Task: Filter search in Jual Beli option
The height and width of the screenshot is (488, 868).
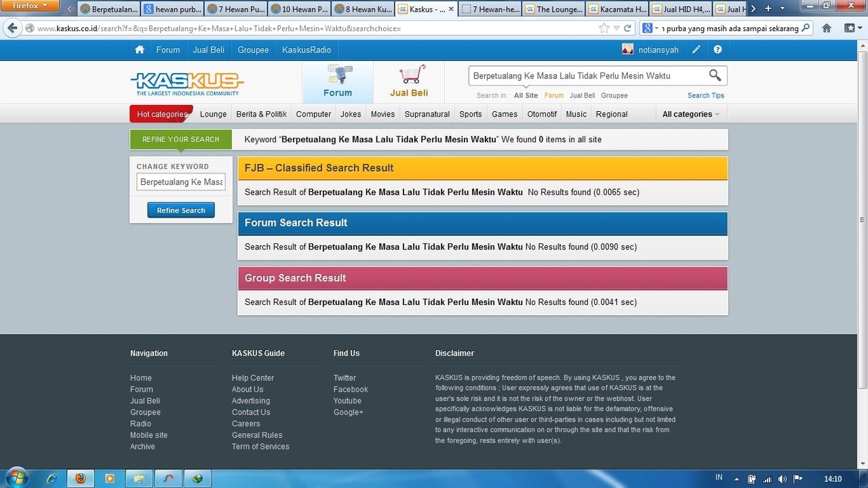Action: click(582, 96)
